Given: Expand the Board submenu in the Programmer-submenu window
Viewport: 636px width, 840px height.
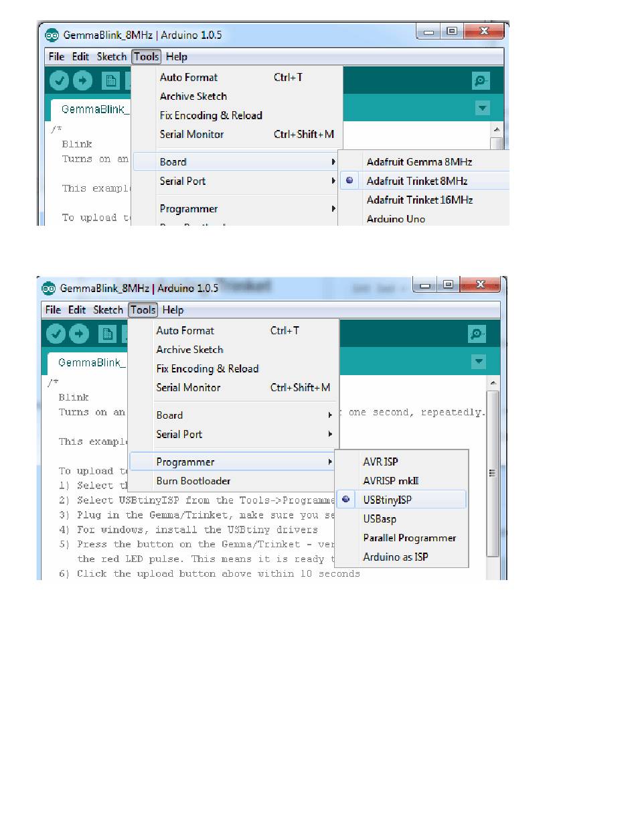Looking at the screenshot, I should tap(234, 415).
